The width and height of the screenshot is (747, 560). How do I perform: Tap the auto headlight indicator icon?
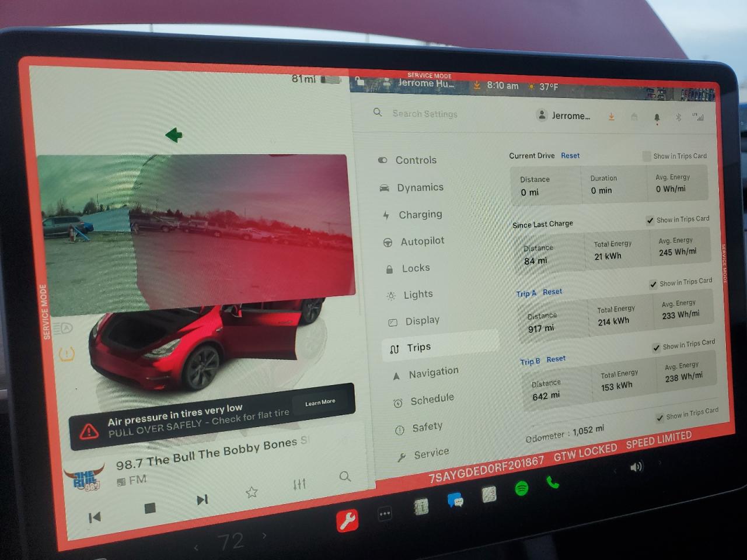62,328
